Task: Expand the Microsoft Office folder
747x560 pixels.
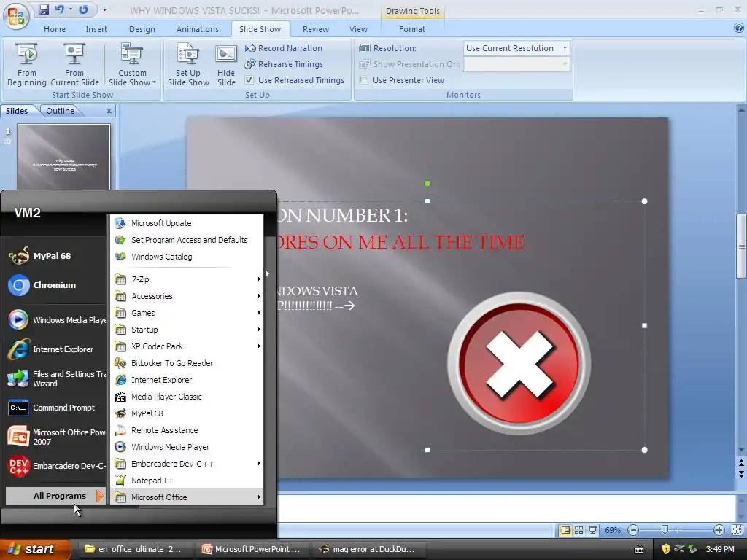Action: (187, 497)
